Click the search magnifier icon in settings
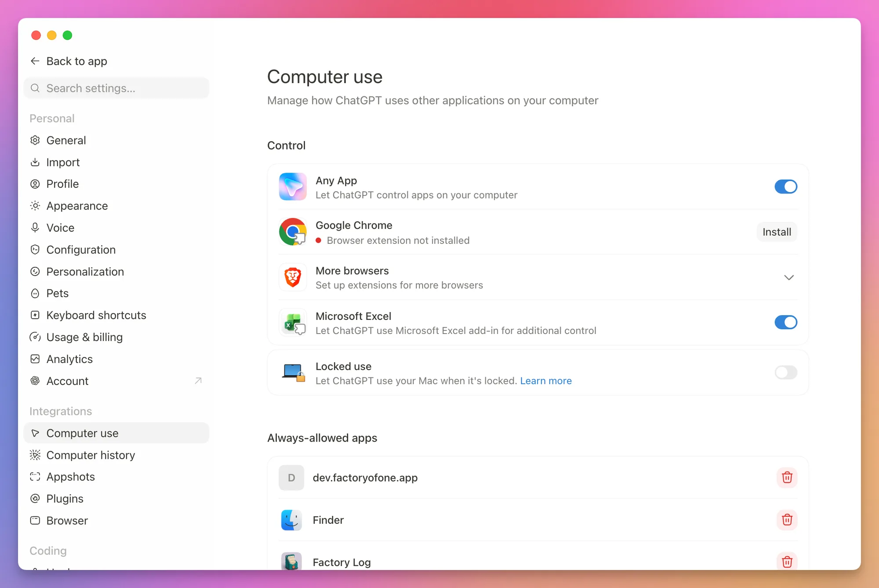The height and width of the screenshot is (588, 879). click(x=35, y=88)
